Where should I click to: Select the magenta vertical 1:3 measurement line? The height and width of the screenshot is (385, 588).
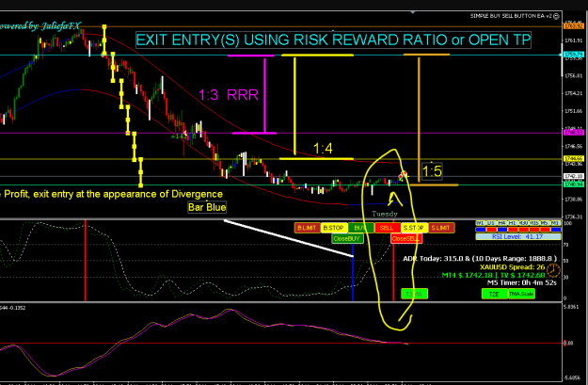[x=264, y=95]
